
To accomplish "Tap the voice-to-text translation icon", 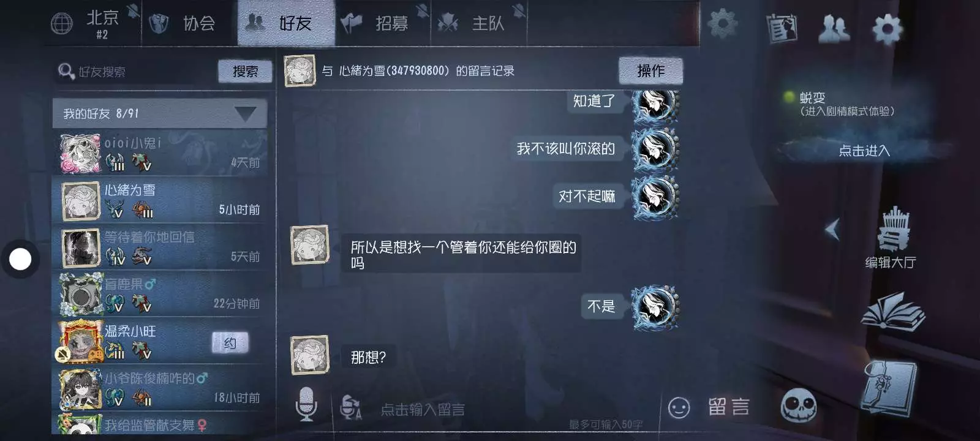I will [351, 407].
